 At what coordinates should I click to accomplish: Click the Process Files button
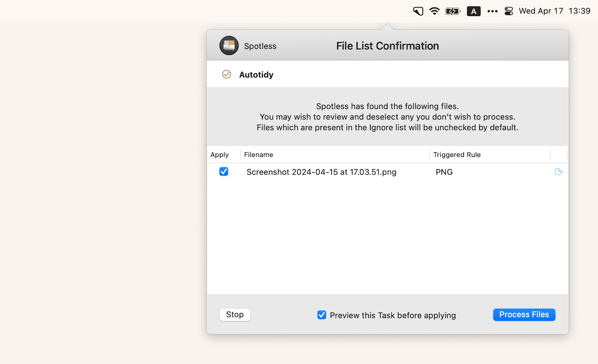(524, 314)
